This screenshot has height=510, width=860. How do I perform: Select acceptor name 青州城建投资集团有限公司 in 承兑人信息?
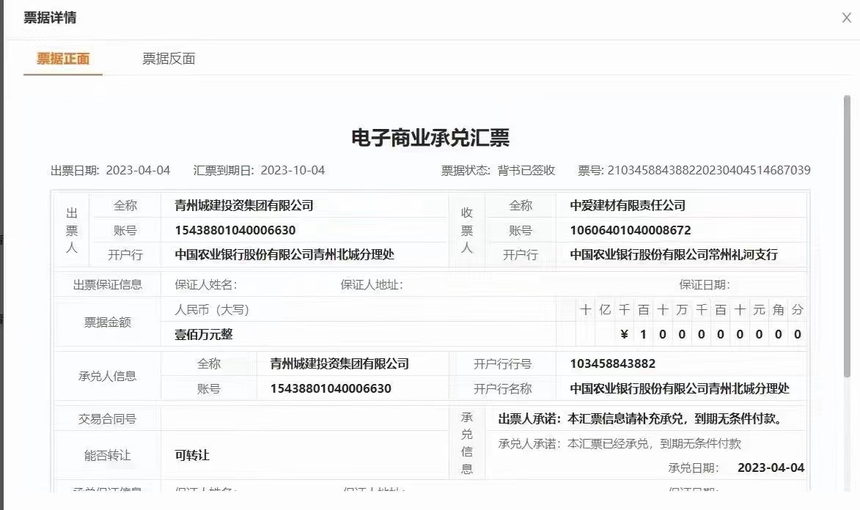pos(340,364)
